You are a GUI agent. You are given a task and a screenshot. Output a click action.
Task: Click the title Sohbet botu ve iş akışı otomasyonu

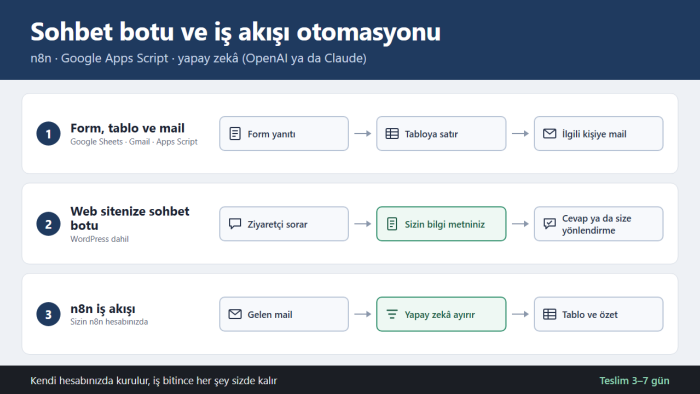[235, 33]
